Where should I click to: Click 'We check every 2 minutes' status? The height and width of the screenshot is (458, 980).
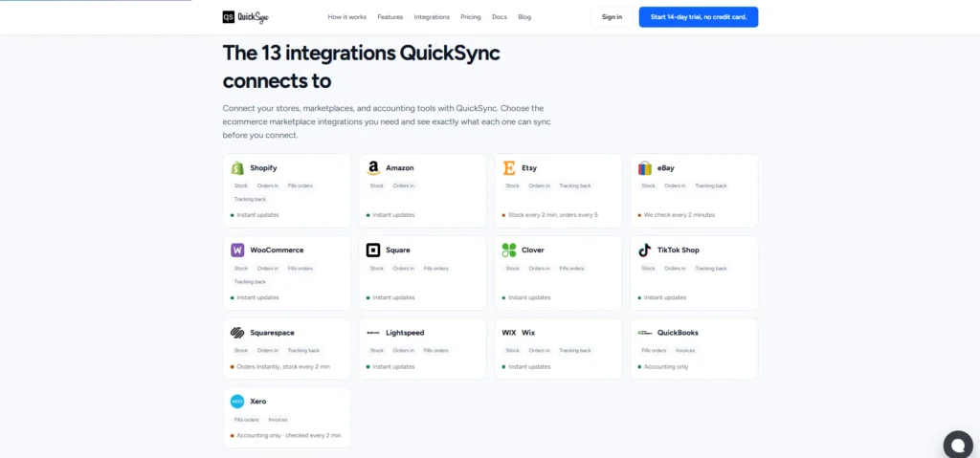pos(677,215)
